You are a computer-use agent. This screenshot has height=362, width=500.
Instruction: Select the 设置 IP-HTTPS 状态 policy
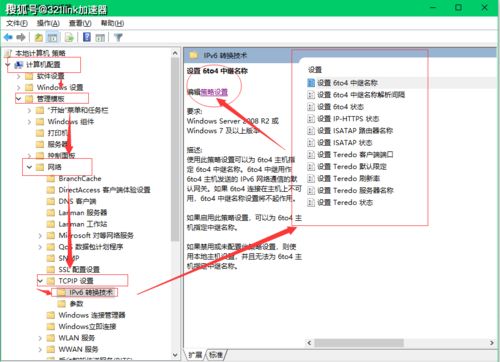pyautogui.click(x=343, y=119)
